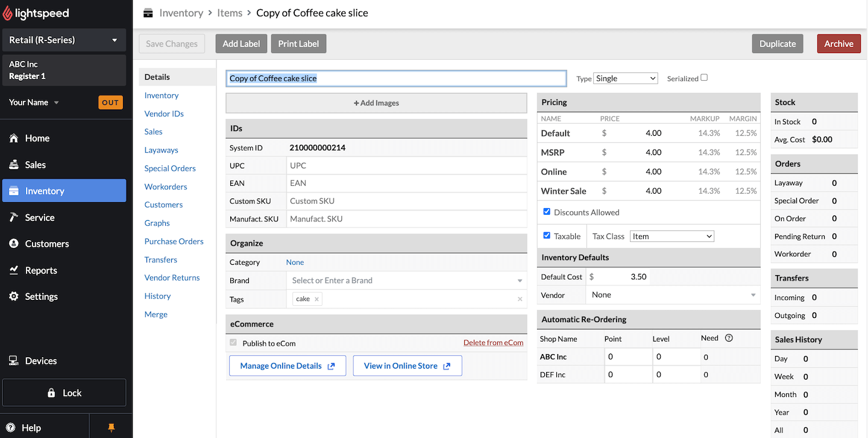This screenshot has height=438, width=868.
Task: Click the Service hammer icon in the sidebar
Action: (14, 217)
